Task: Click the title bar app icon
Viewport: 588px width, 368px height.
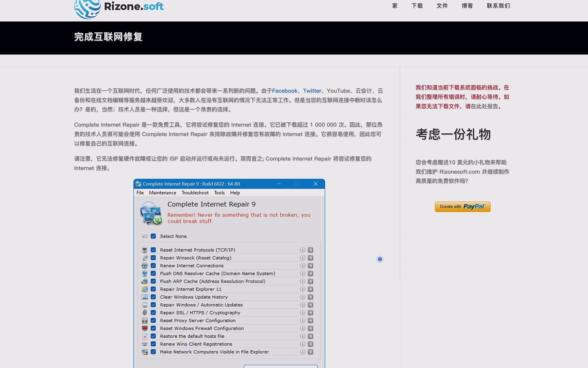Action: [x=138, y=184]
